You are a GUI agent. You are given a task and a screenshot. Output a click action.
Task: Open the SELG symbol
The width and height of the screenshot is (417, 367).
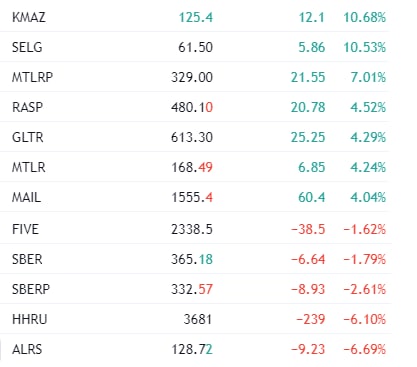(x=27, y=47)
